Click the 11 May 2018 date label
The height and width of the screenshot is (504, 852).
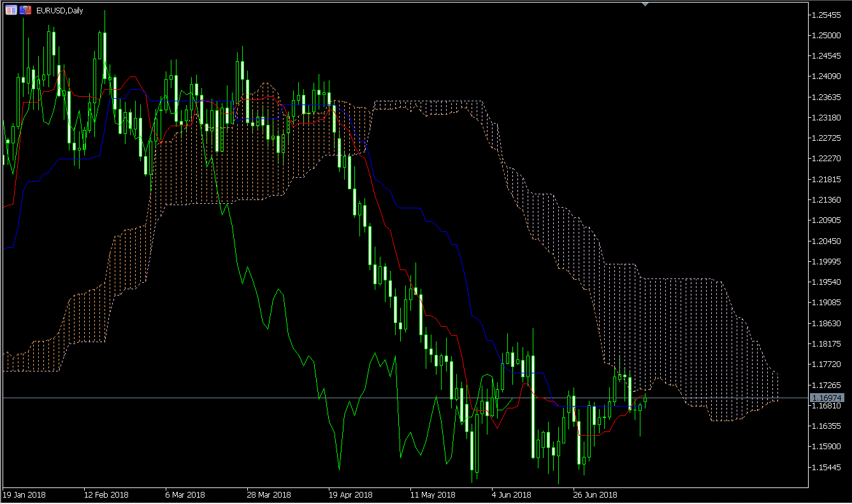point(433,494)
